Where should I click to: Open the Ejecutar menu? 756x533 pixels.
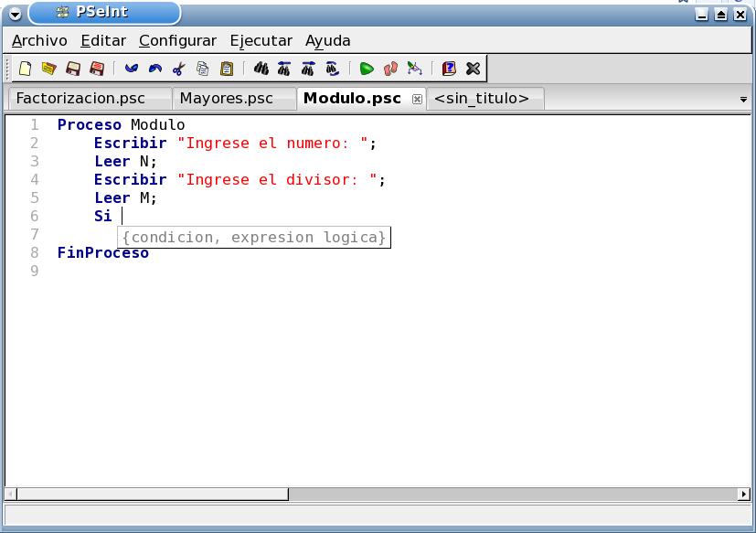(261, 41)
